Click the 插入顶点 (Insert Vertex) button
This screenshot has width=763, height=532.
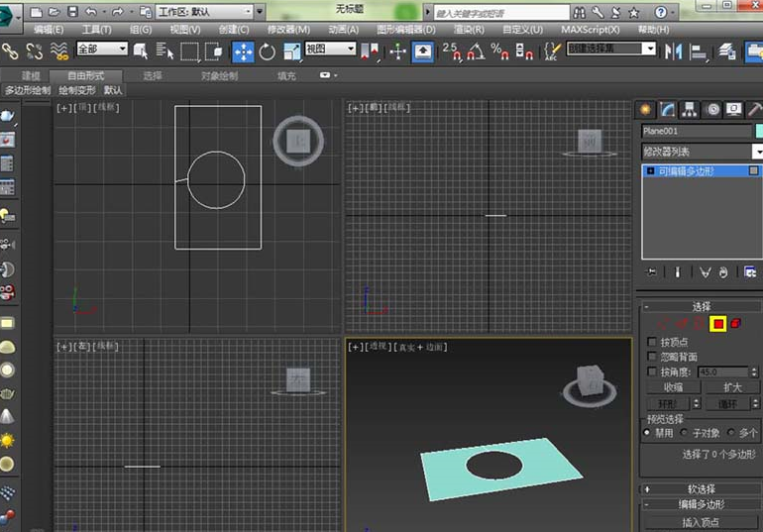(701, 522)
